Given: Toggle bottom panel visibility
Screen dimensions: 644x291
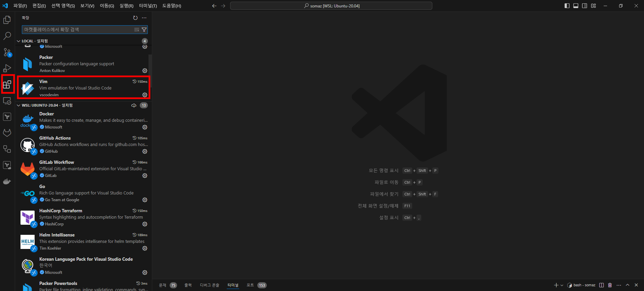Looking at the screenshot, I should pyautogui.click(x=576, y=6).
